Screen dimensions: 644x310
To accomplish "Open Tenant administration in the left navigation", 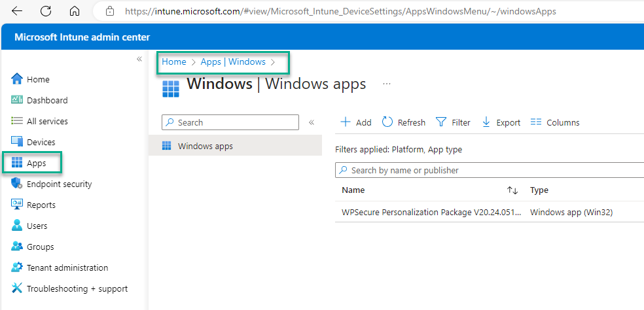I will (67, 267).
